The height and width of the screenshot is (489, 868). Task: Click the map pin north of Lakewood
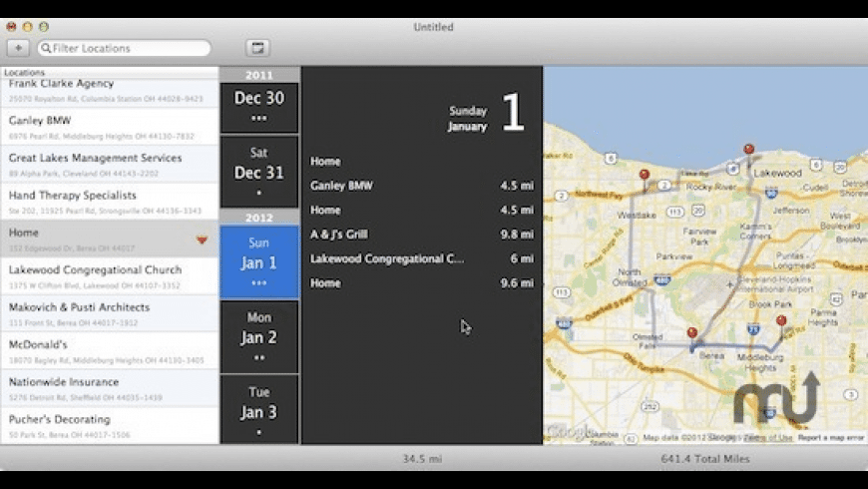click(749, 150)
